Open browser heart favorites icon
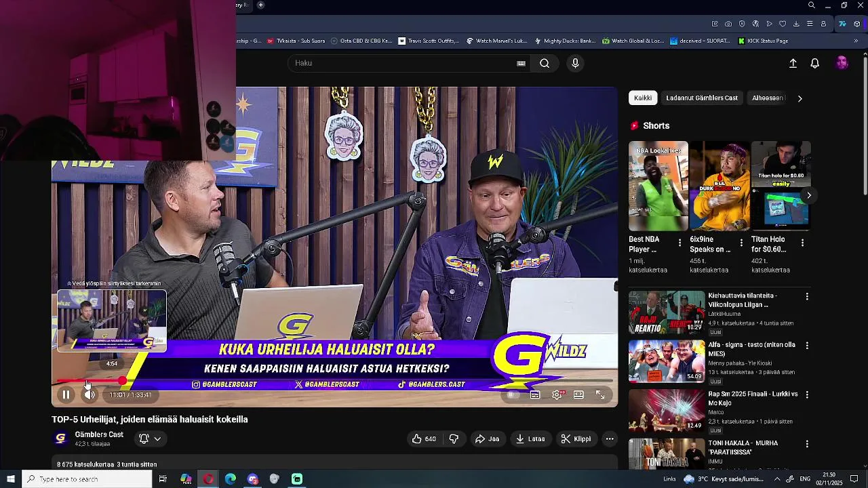868x488 pixels. (783, 24)
